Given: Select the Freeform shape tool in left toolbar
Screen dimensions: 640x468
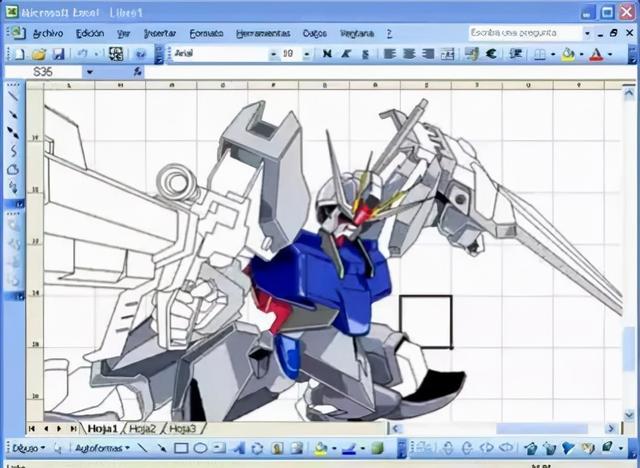Looking at the screenshot, I should pyautogui.click(x=13, y=169).
